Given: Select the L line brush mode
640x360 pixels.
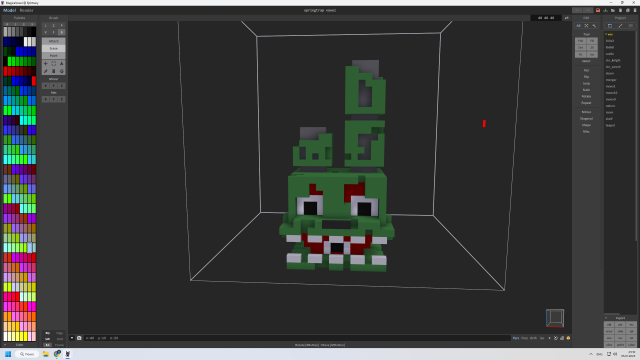Looking at the screenshot, I should [x=45, y=25].
